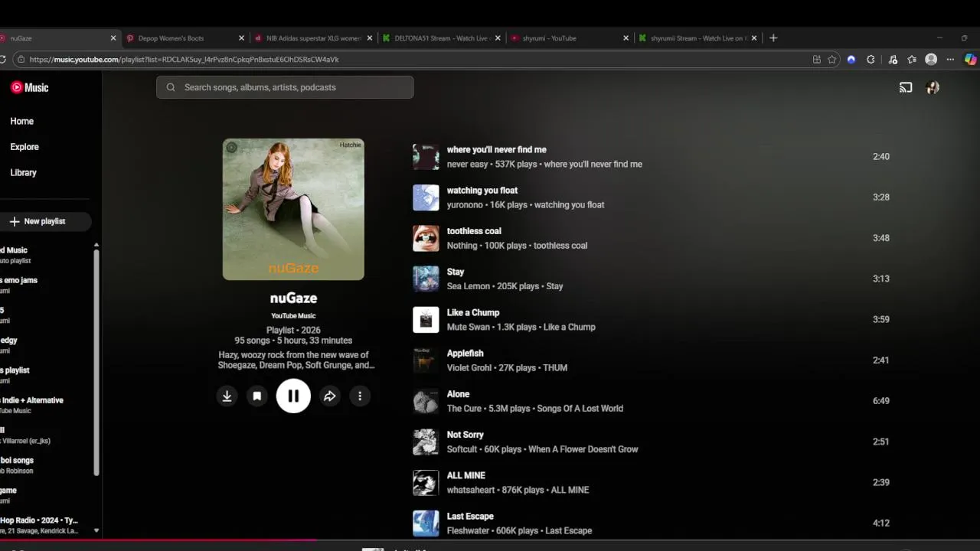Viewport: 980px width, 551px height.
Task: Open the YouTube Music account avatar
Action: pos(933,87)
